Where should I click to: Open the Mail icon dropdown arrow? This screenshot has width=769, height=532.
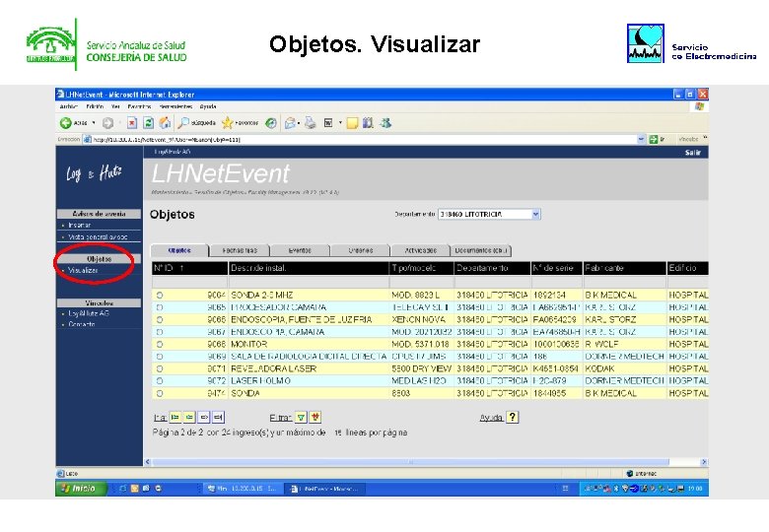(298, 123)
